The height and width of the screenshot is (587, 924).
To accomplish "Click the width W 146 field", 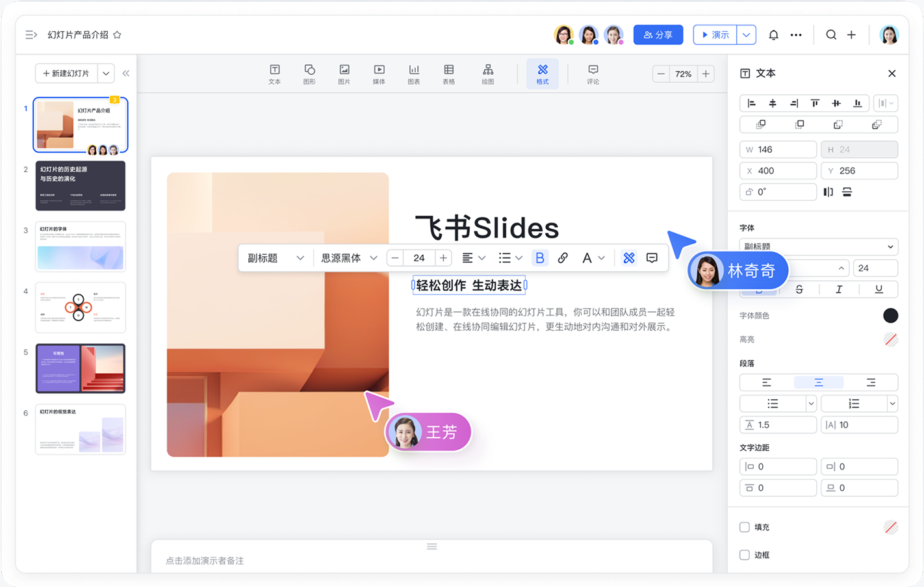I will pyautogui.click(x=778, y=150).
